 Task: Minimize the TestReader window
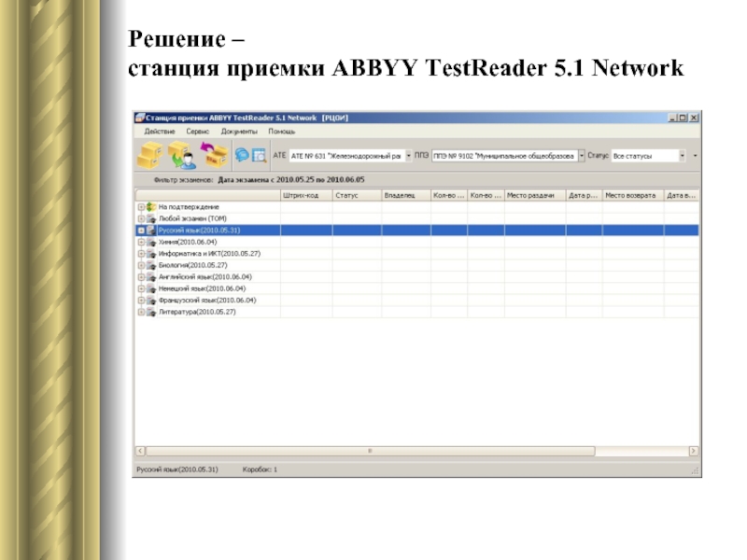672,118
